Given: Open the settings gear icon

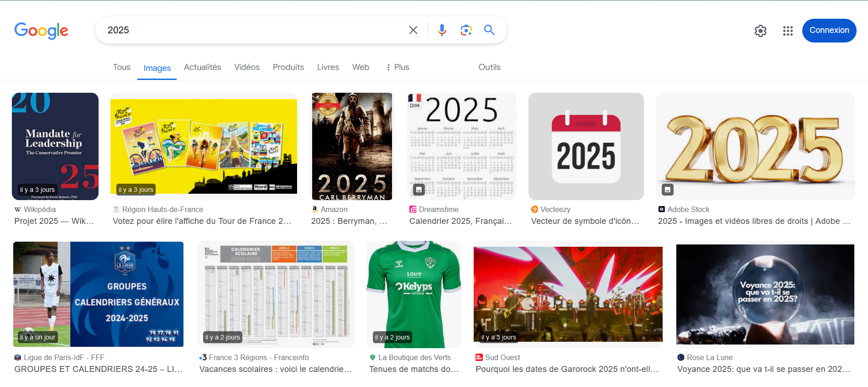Looking at the screenshot, I should pos(760,31).
